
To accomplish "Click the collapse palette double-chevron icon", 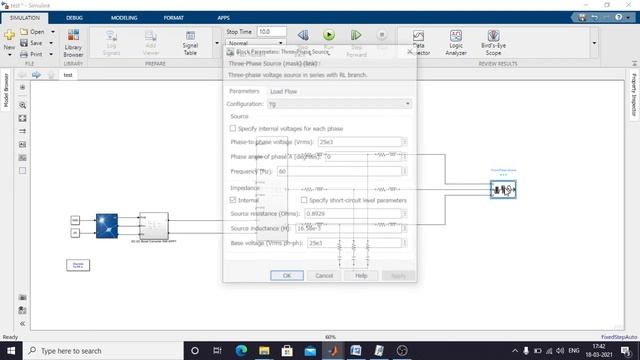I will (x=22, y=324).
